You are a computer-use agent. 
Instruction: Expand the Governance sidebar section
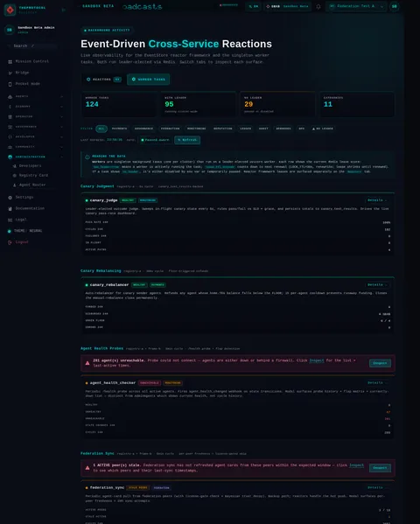click(x=62, y=127)
